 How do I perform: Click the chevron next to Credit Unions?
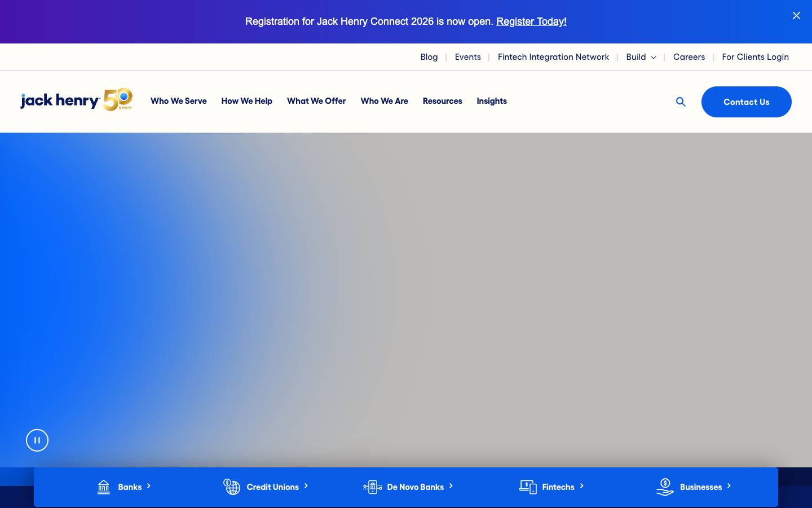click(x=306, y=486)
